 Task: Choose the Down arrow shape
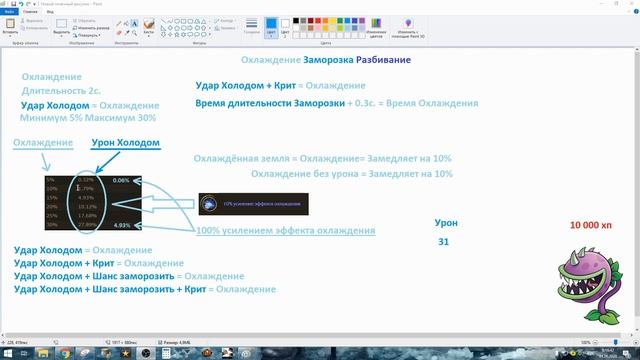click(163, 34)
